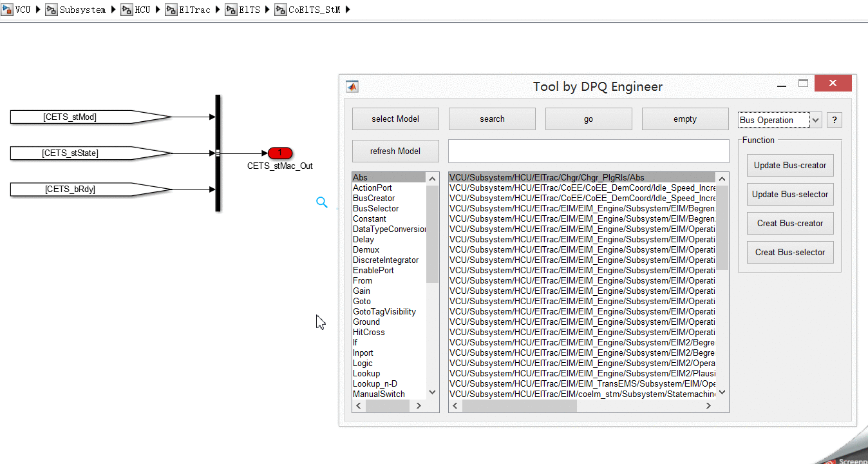Image resolution: width=868 pixels, height=464 pixels.
Task: Select the [CETS_stMod] From block
Action: (x=91, y=117)
